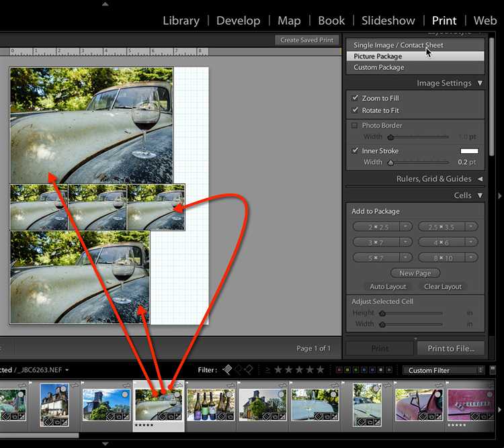Open the Slideshow module
Image resolution: width=504 pixels, height=448 pixels.
(388, 21)
